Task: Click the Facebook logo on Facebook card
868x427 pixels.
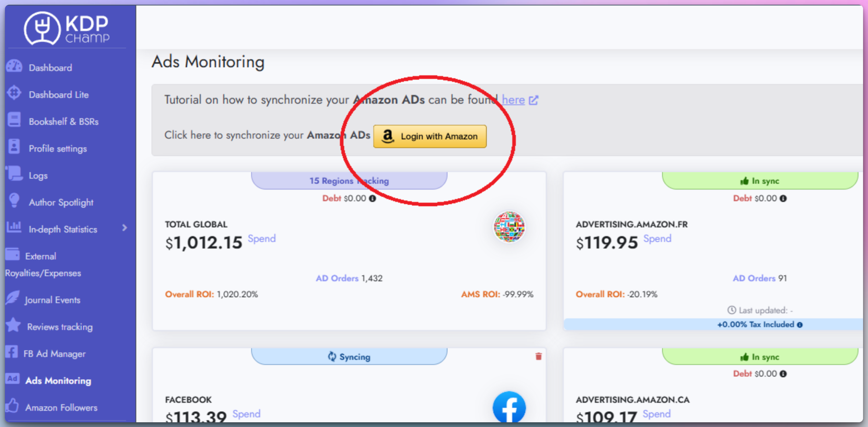Action: click(509, 406)
